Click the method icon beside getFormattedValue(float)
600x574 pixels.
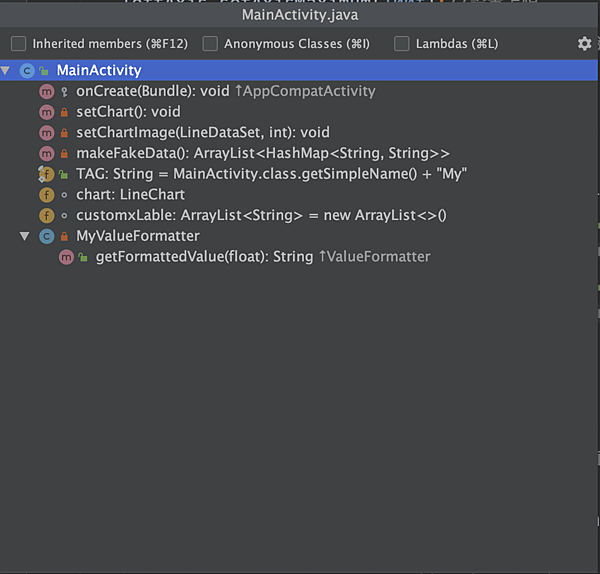66,257
